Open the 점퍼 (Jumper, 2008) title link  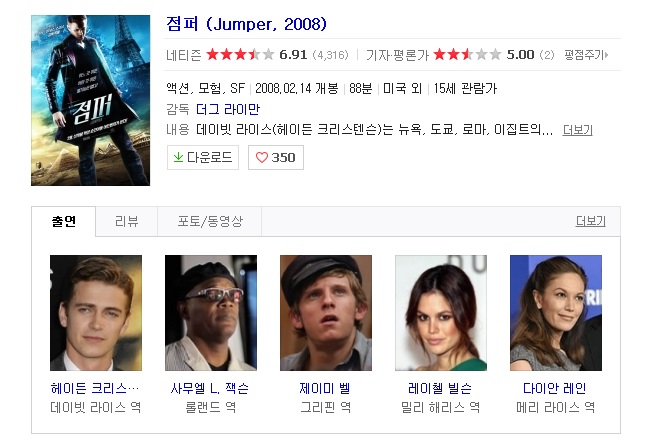click(x=246, y=24)
